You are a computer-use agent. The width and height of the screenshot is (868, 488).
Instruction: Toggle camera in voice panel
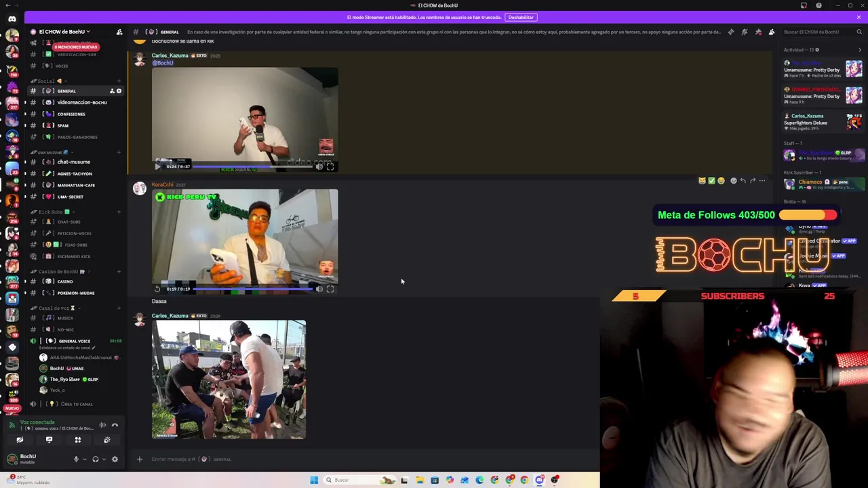point(20,440)
